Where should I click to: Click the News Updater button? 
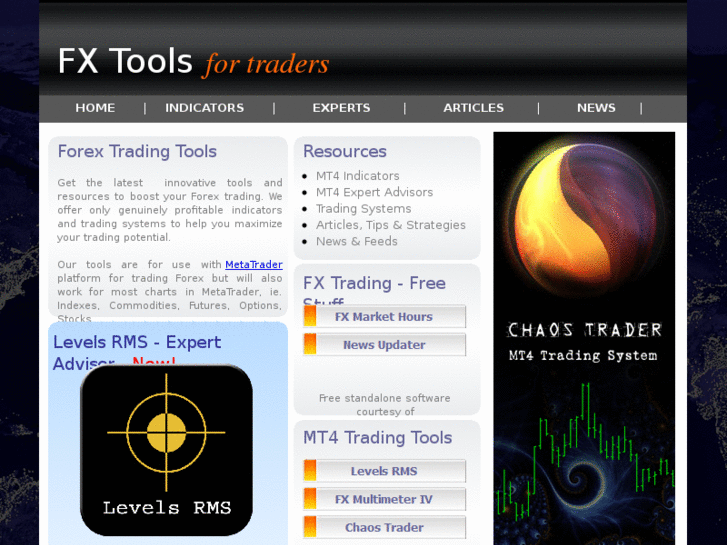(x=384, y=345)
